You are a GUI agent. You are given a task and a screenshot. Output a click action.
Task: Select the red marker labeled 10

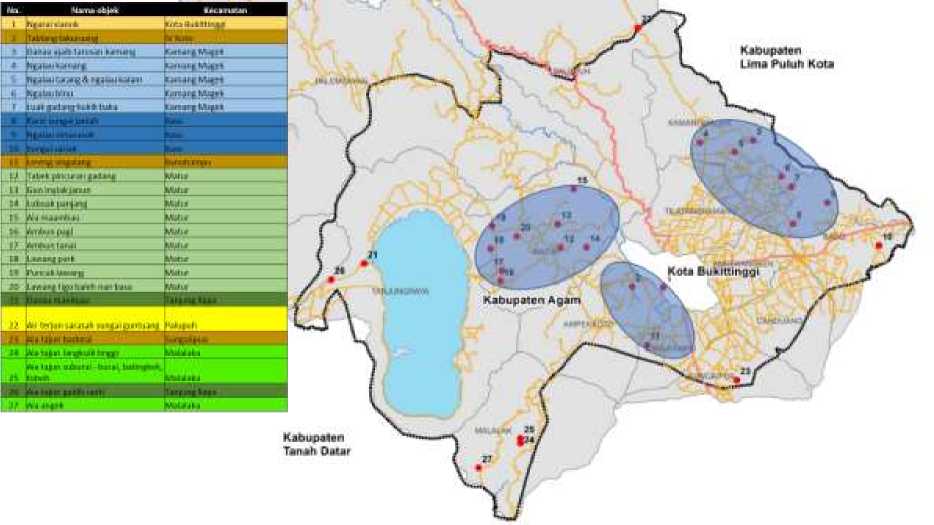click(x=878, y=245)
